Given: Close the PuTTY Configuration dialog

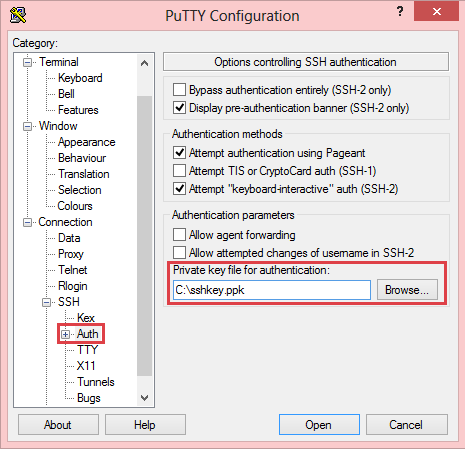Looking at the screenshot, I should [436, 12].
